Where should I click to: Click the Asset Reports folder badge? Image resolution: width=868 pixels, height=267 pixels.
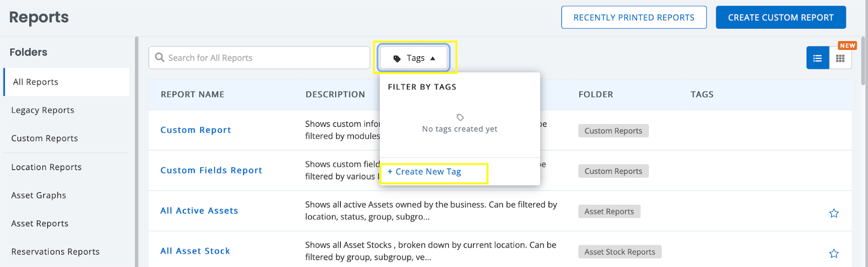[x=609, y=211]
